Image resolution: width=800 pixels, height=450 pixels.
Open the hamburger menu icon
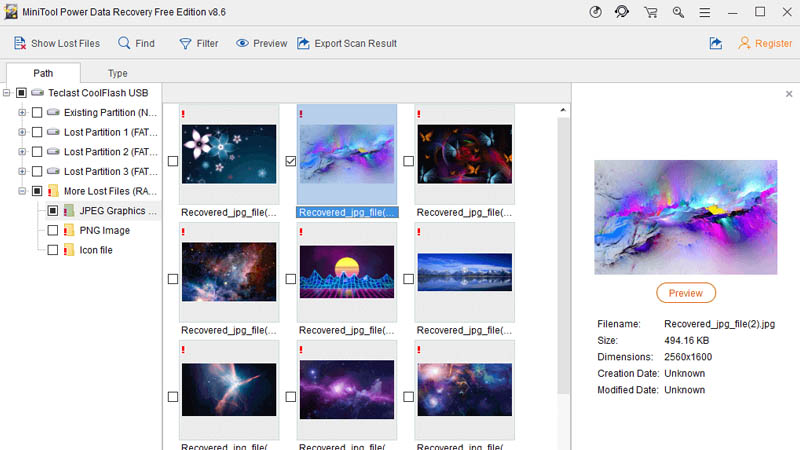tap(705, 12)
